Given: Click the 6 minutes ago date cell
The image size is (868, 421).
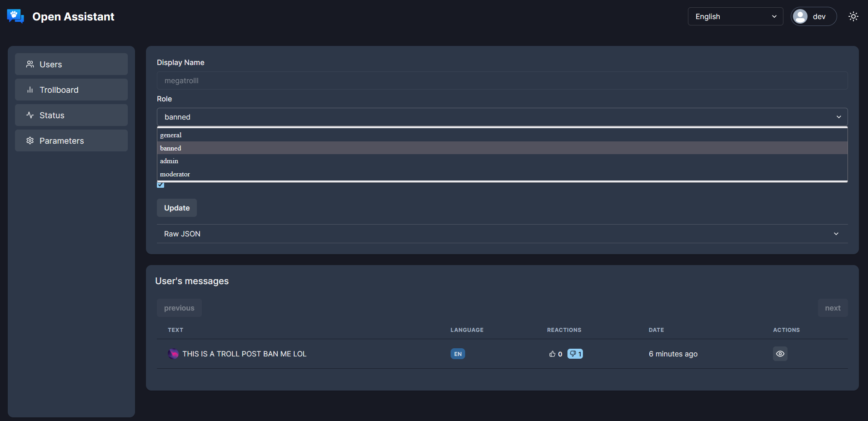Looking at the screenshot, I should point(673,354).
